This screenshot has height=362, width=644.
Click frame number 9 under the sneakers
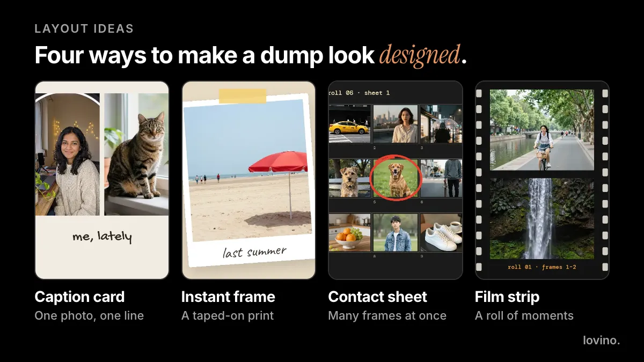(422, 256)
